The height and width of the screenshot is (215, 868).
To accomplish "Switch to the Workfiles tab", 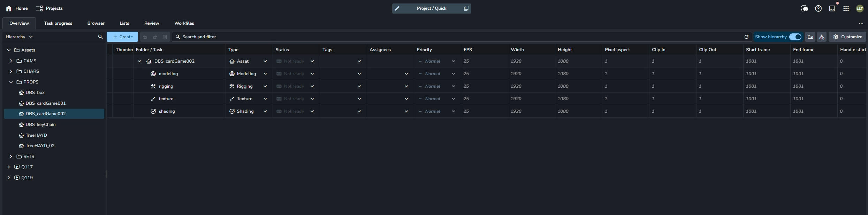I will pos(184,23).
